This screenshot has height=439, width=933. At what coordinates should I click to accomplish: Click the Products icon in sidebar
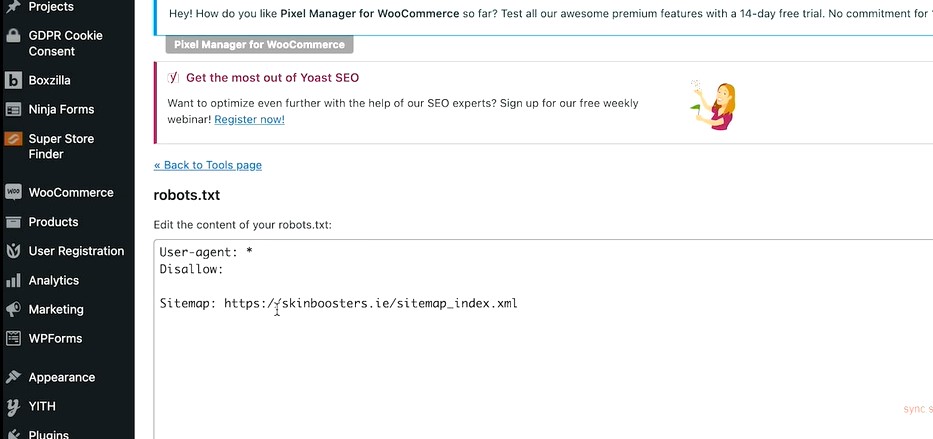pyautogui.click(x=13, y=222)
